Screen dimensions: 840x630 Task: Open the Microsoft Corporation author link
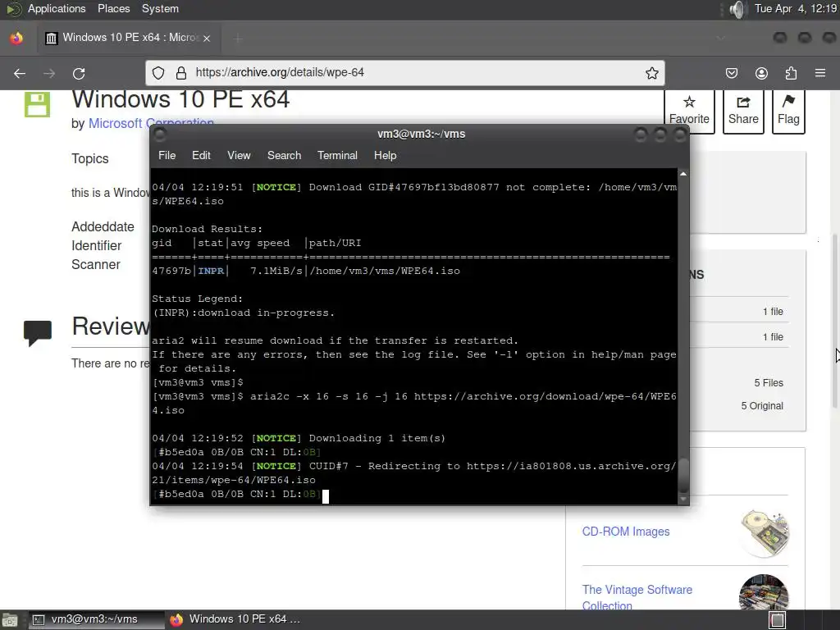point(151,123)
